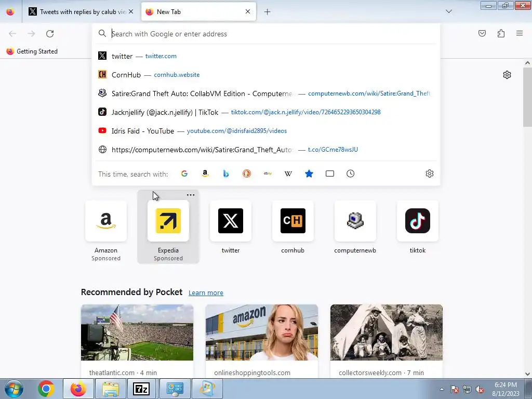Open the Firefox application menu
532x399 pixels.
click(x=520, y=33)
